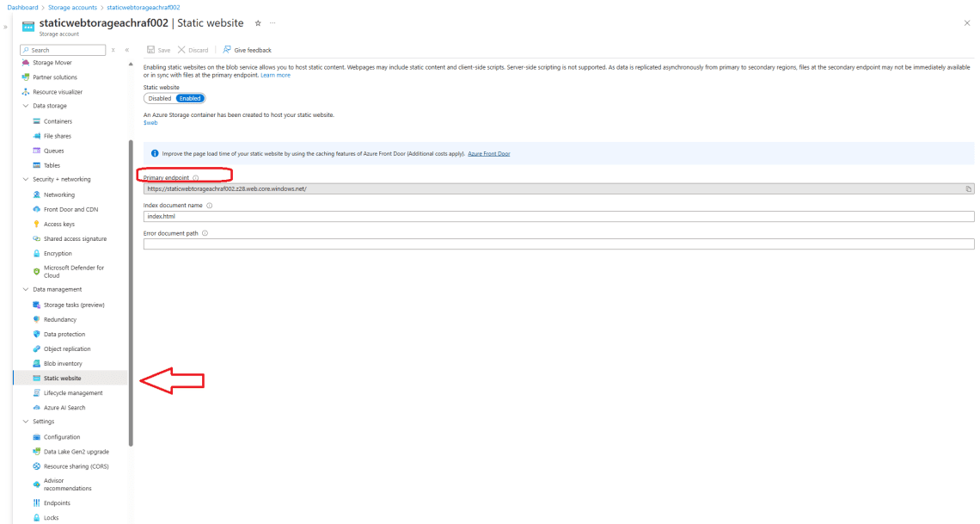Click the Index document name input field
Viewport: 980px width, 524px height.
click(x=344, y=216)
